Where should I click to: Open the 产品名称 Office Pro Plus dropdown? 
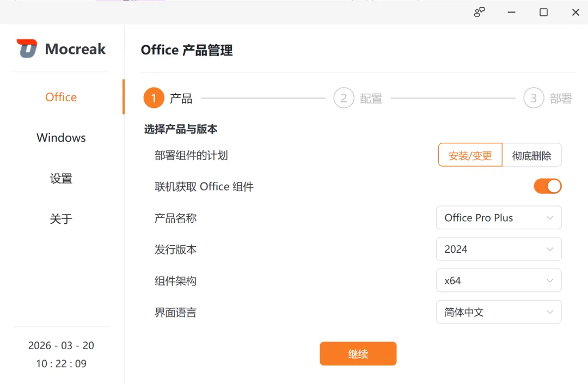coord(499,217)
